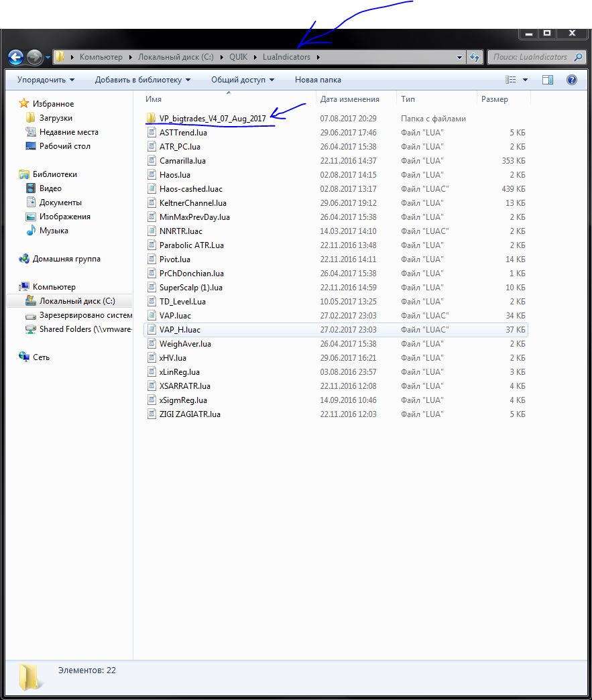Image resolution: width=592 pixels, height=700 pixels.
Task: Select Рабочий стол in favorites
Action: point(64,146)
